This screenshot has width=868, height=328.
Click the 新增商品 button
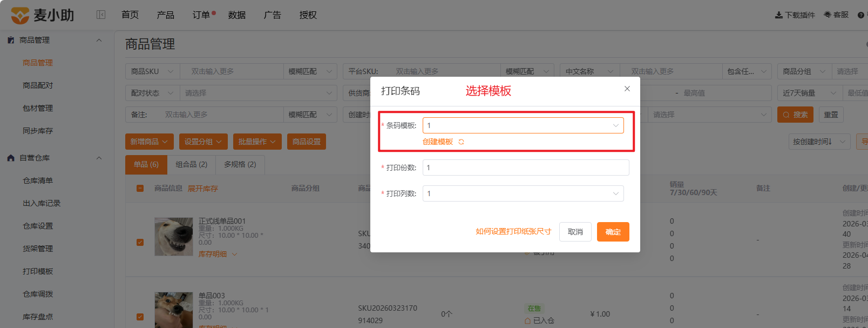pyautogui.click(x=150, y=142)
